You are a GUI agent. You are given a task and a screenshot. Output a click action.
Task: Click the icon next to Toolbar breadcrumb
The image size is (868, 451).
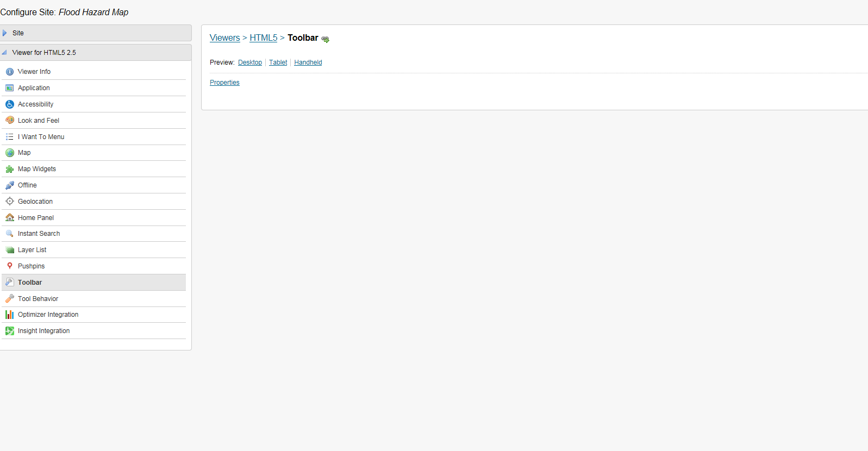325,39
